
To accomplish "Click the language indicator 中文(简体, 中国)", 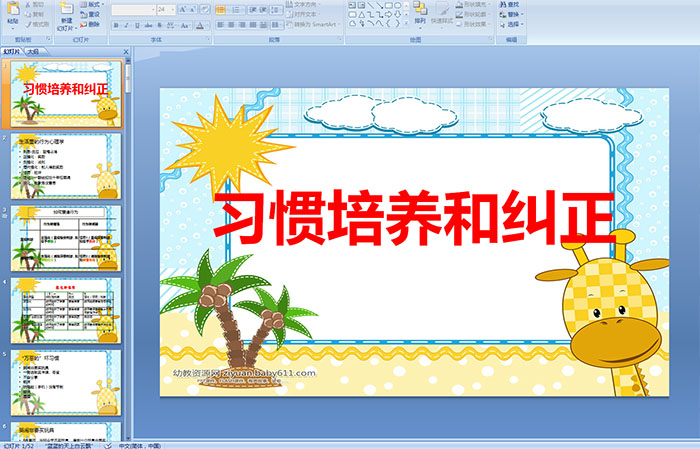I will (x=139, y=445).
